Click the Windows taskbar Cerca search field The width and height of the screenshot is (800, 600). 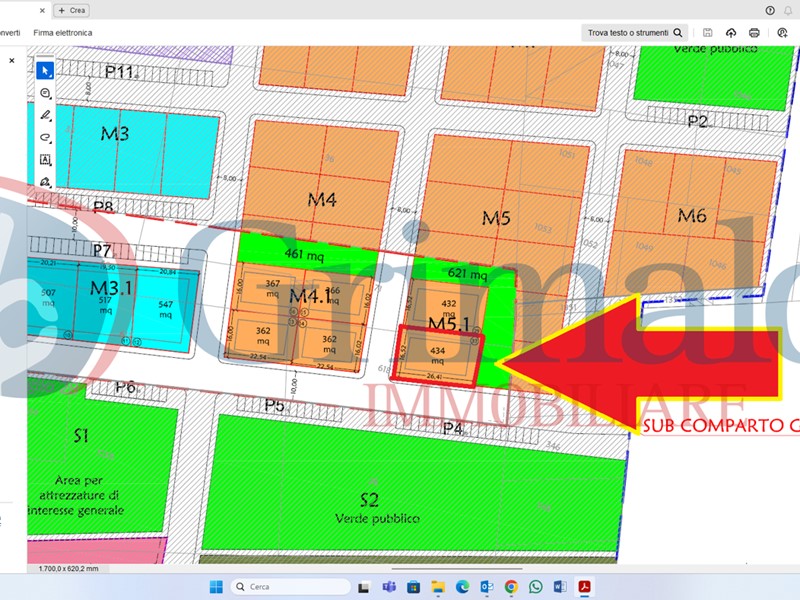tap(290, 587)
